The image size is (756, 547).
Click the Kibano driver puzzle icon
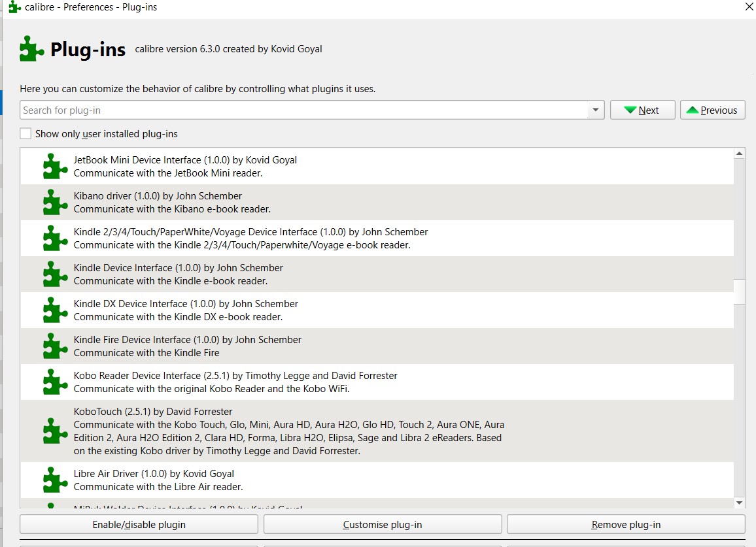tap(55, 202)
